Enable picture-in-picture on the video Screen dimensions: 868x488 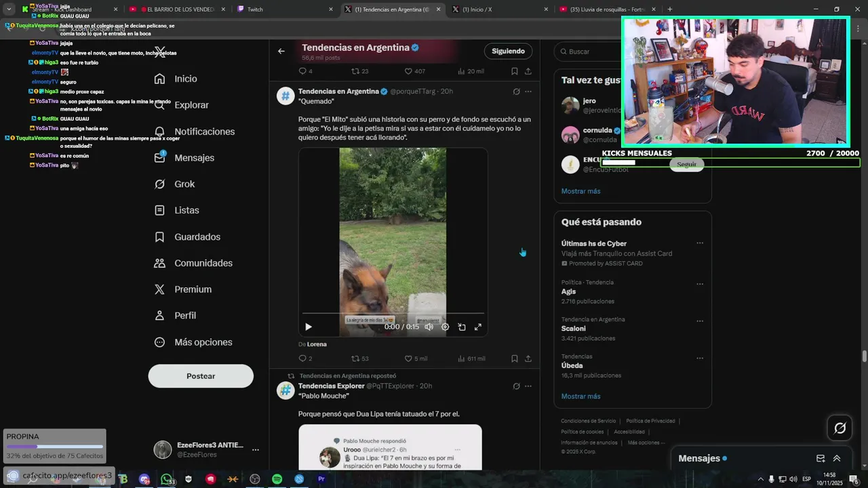[x=462, y=327]
